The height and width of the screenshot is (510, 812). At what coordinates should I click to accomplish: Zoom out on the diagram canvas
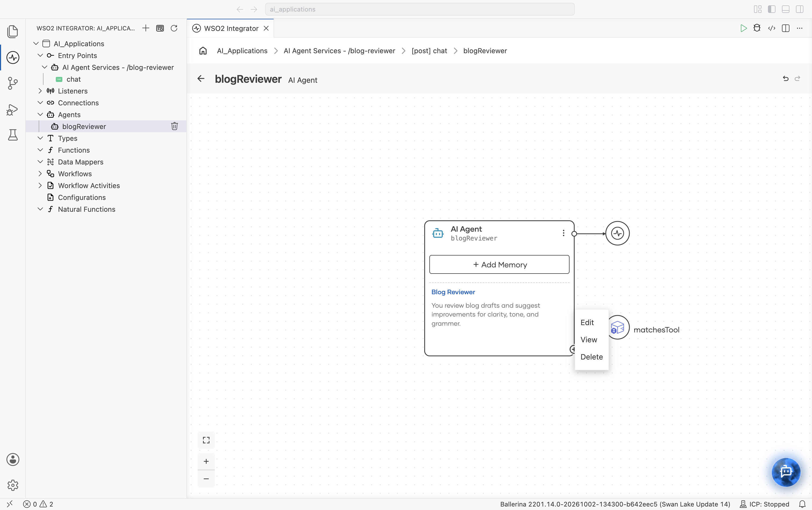tap(206, 479)
